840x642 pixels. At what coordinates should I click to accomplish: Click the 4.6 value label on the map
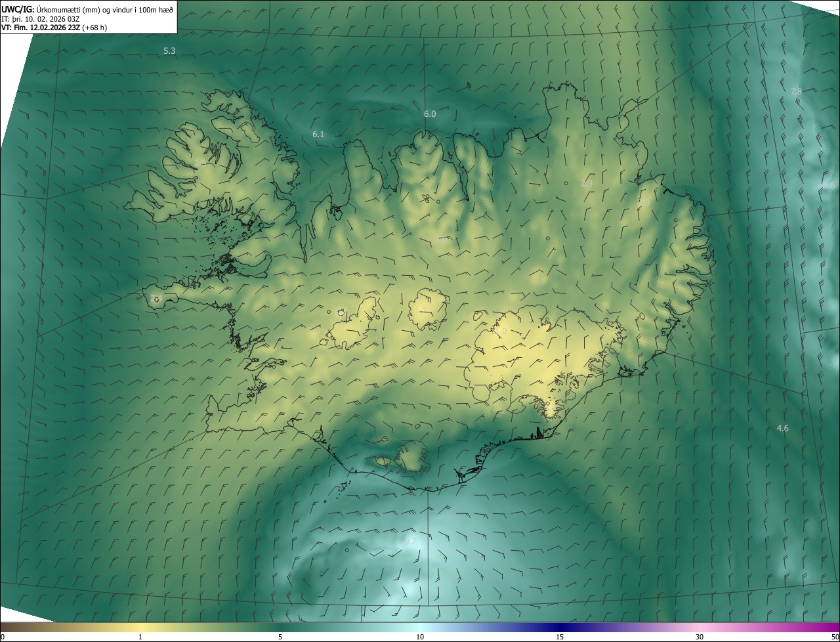click(782, 428)
